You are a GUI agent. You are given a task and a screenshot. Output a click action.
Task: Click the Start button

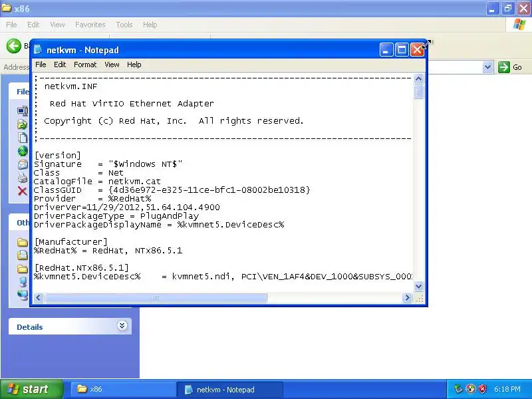(x=31, y=389)
